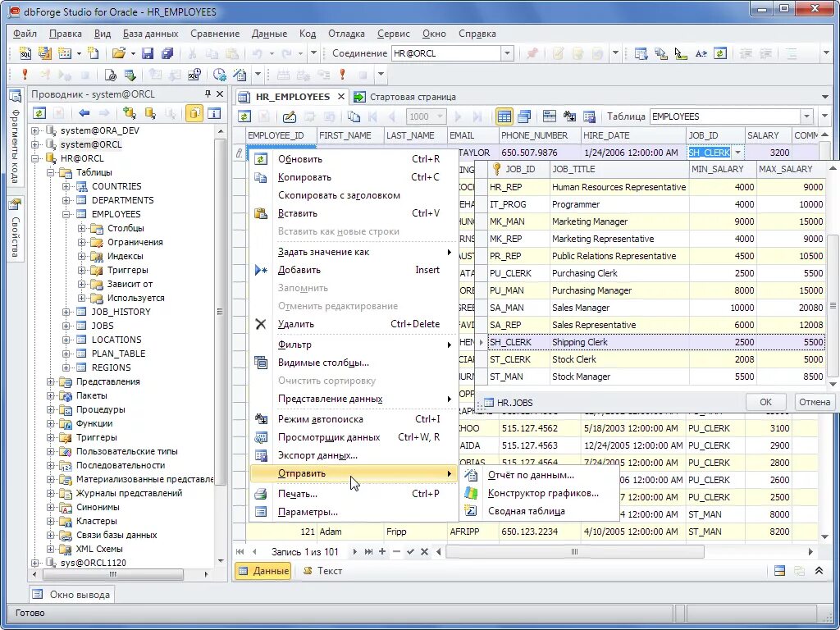Screen dimensions: 840x630
Task: Click the A-arrow rename icon in the top toolbar
Action: 701,53
